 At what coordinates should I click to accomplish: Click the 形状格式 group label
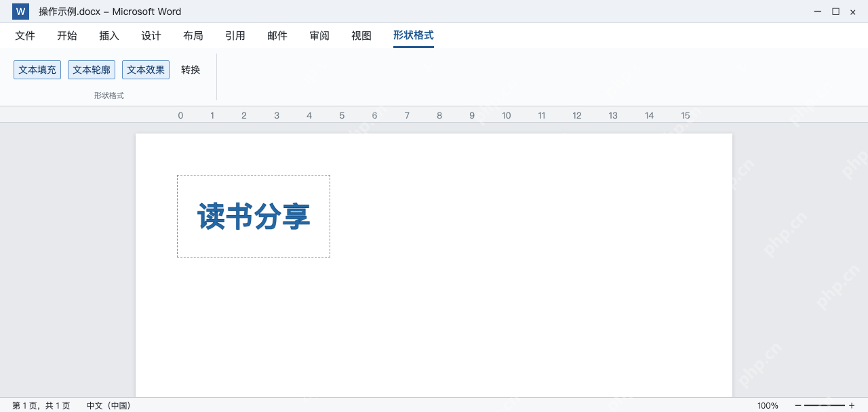[x=109, y=96]
